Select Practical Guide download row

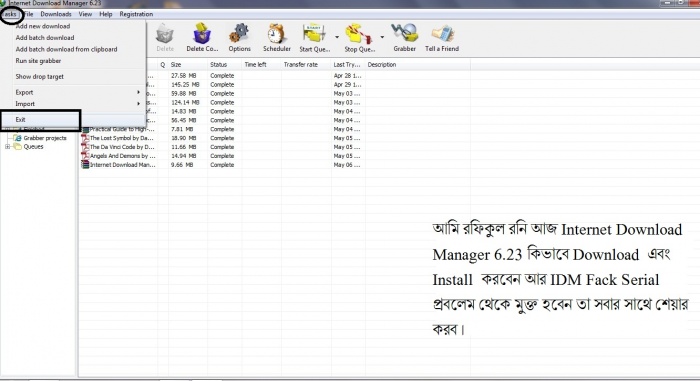(275, 129)
